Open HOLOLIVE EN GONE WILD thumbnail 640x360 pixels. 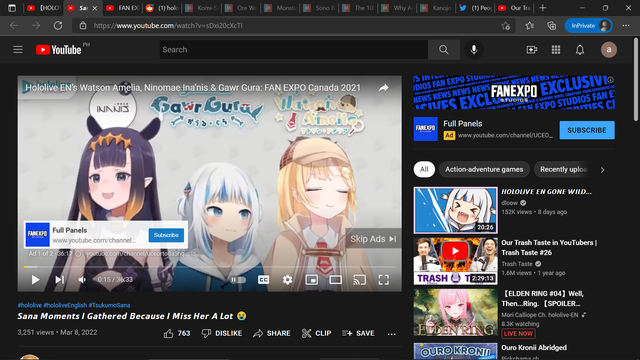tap(456, 210)
